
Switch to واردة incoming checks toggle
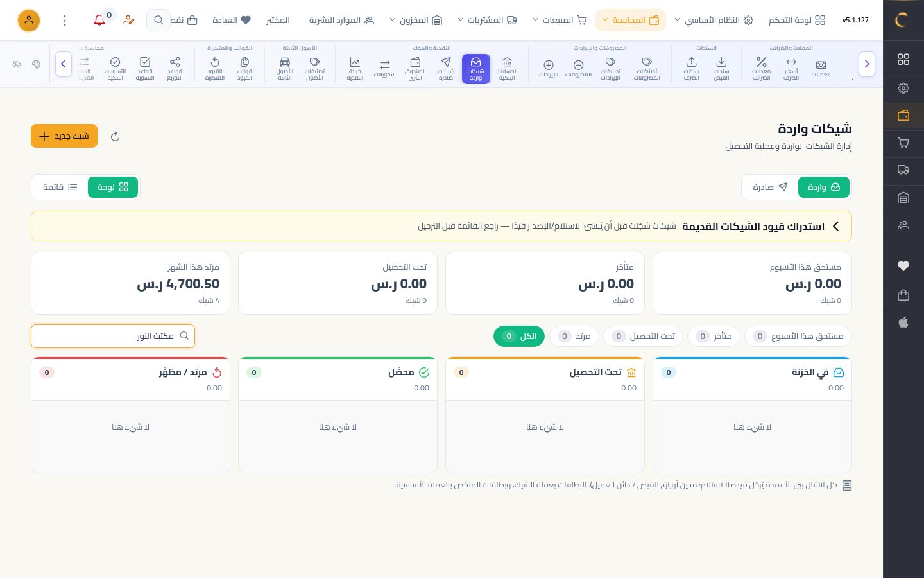tap(824, 188)
